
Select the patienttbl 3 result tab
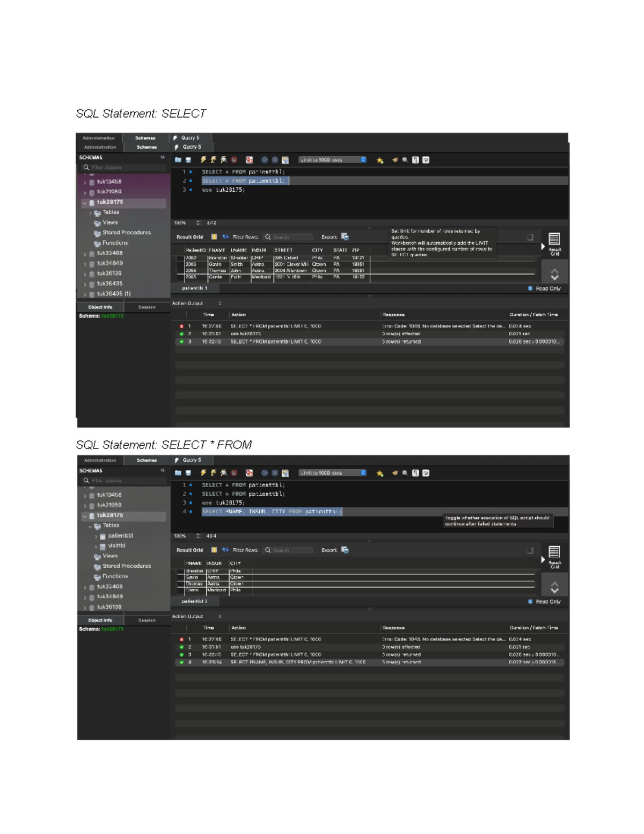click(194, 601)
